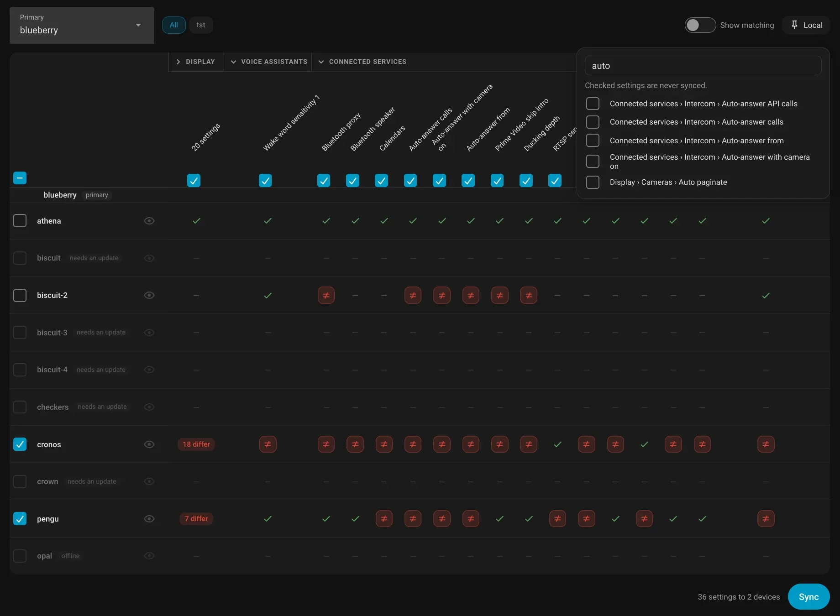The height and width of the screenshot is (616, 840).
Task: Uncheck the Bluetooth speaker column checkbox
Action: [x=352, y=181]
